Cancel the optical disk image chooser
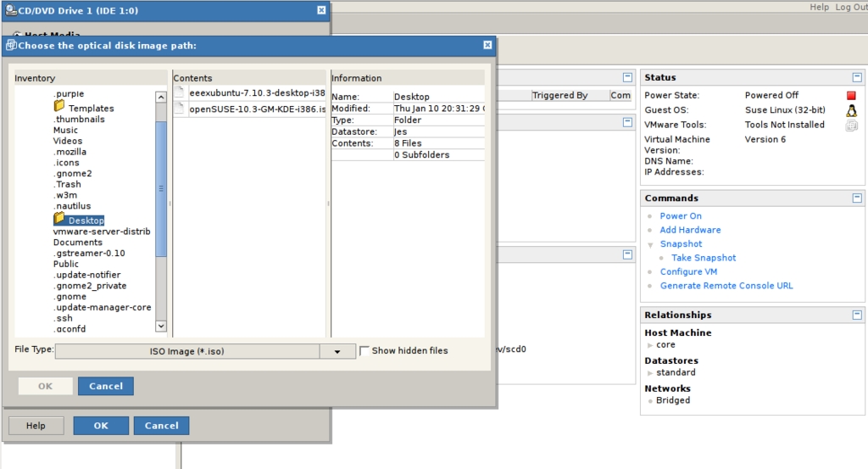The height and width of the screenshot is (469, 868). (x=106, y=386)
